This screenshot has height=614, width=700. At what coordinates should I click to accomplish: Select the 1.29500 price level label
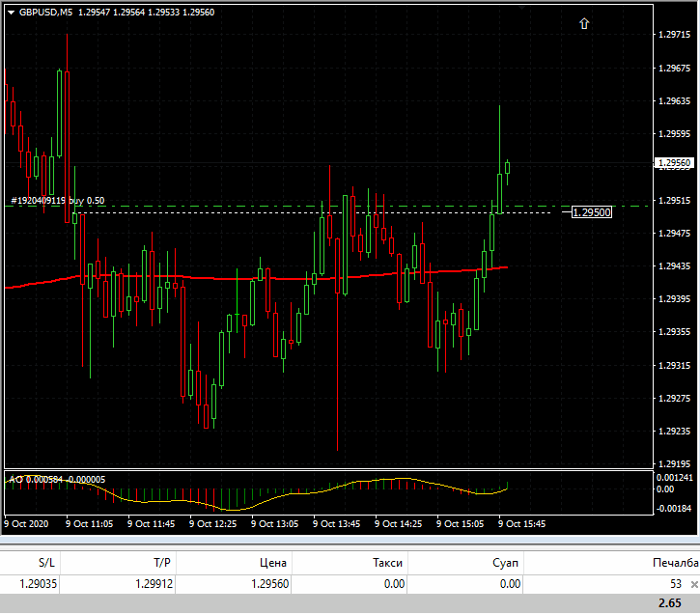coord(592,212)
